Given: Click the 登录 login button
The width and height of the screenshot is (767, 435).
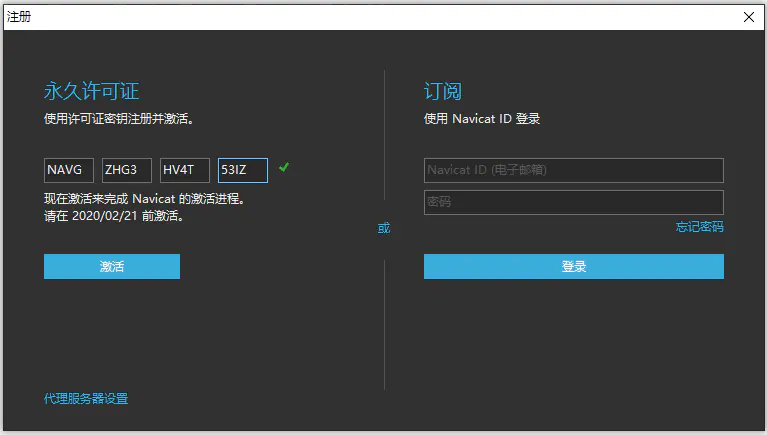Looking at the screenshot, I should point(574,266).
